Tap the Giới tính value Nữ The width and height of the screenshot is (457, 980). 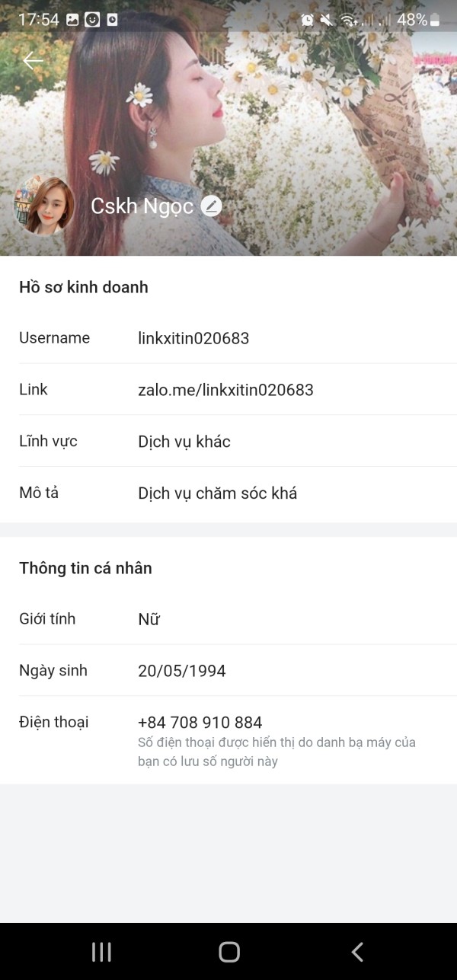click(x=149, y=620)
